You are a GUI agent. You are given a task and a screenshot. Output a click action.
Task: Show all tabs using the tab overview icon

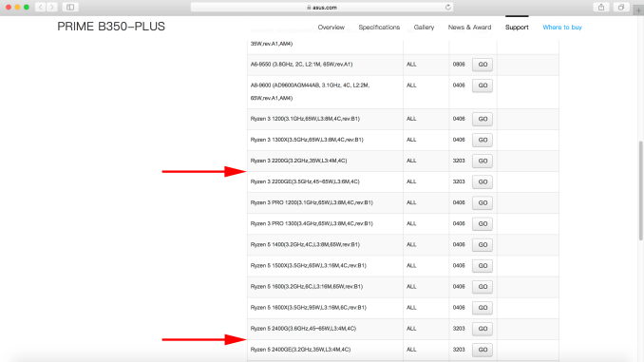[x=621, y=7]
